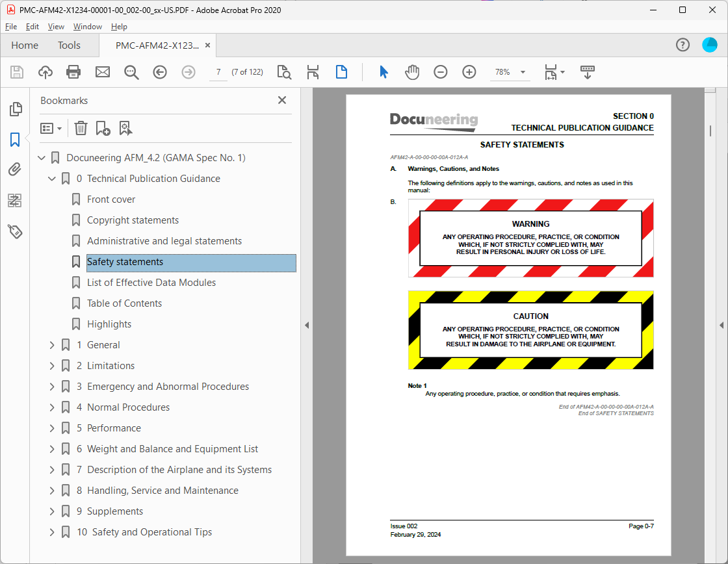Open the Window menu

click(x=88, y=27)
